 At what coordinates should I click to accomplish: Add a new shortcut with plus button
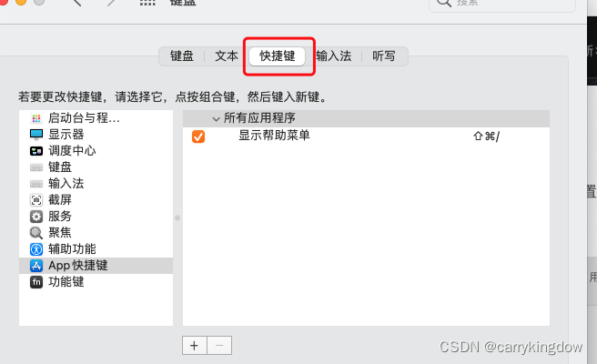coord(194,345)
